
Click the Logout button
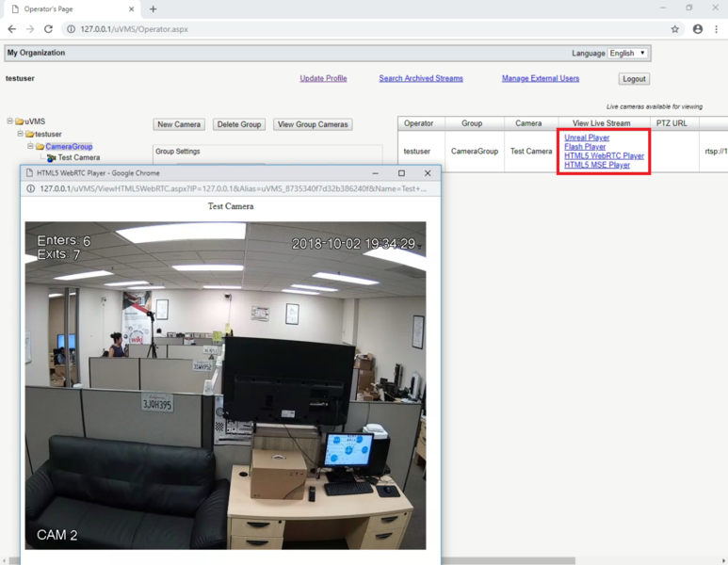[x=634, y=79]
